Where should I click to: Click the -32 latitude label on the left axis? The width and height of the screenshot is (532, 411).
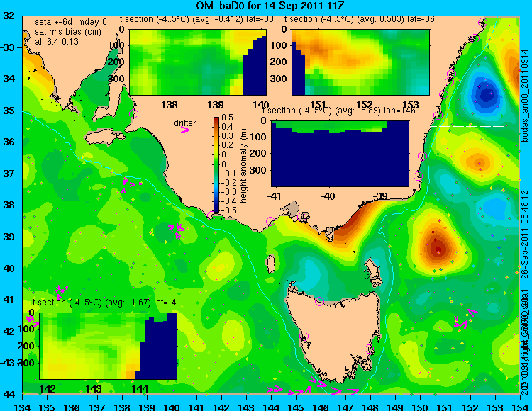(8, 16)
